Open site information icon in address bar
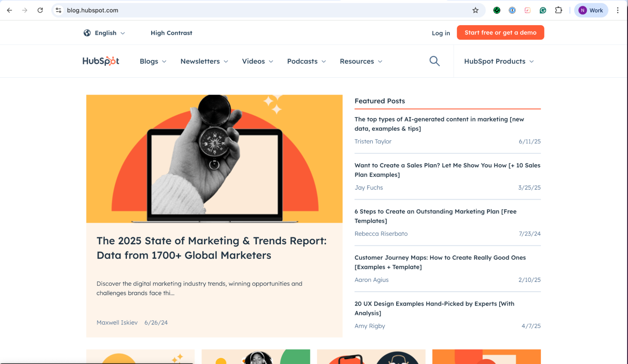The image size is (628, 364). coord(58,10)
